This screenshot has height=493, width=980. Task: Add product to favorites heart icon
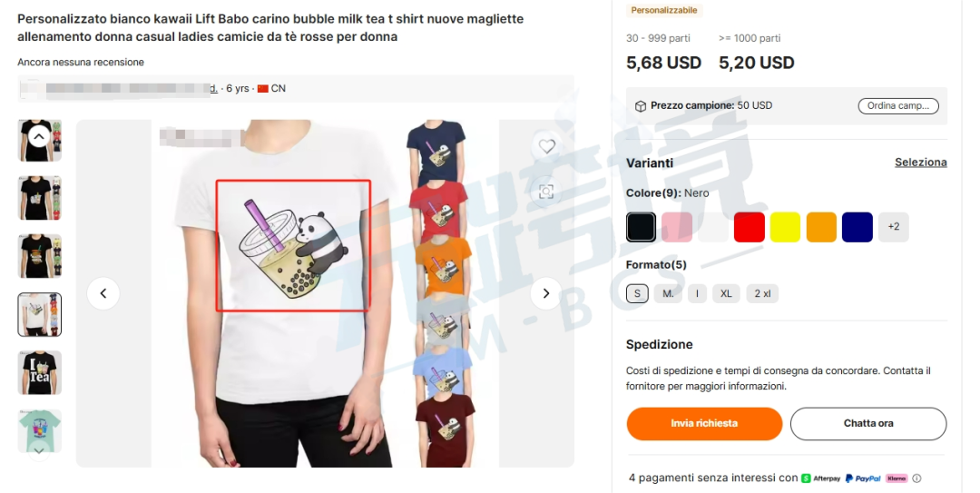[x=547, y=146]
